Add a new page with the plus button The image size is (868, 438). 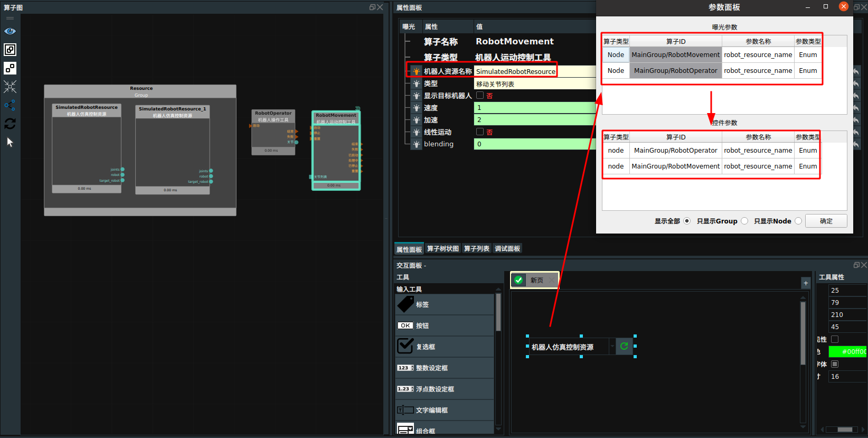tap(806, 283)
